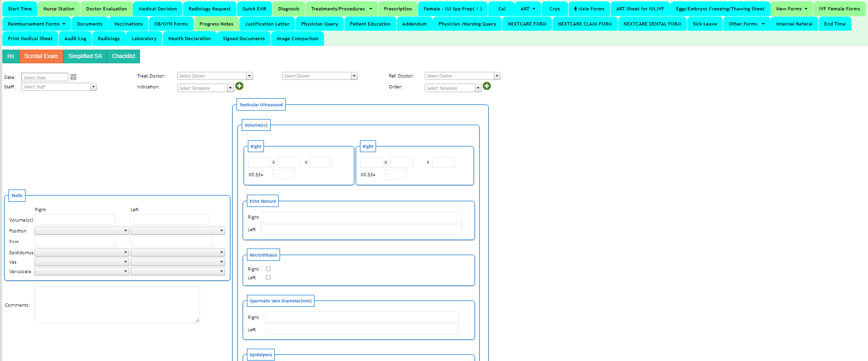This screenshot has height=361, width=868.
Task: Switch to the Checklist tab
Action: [x=123, y=56]
